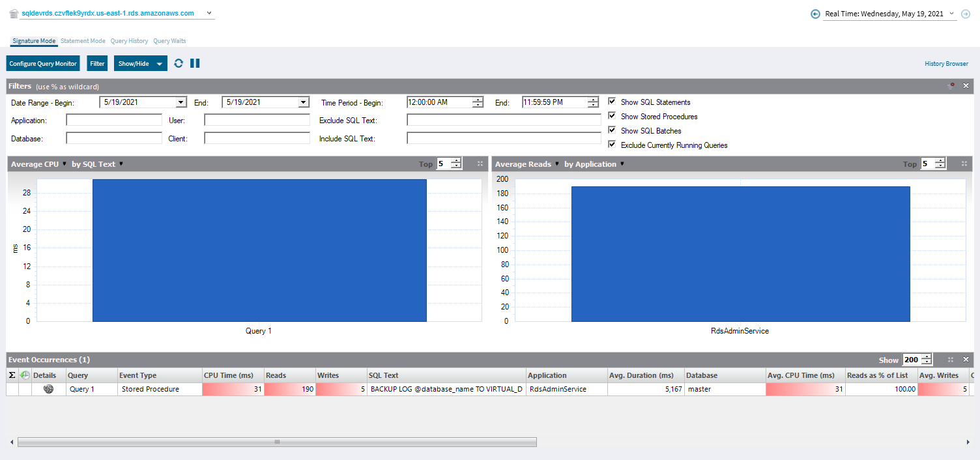Click the 5,167 average duration cell
The width and height of the screenshot is (980, 460).
[646, 389]
